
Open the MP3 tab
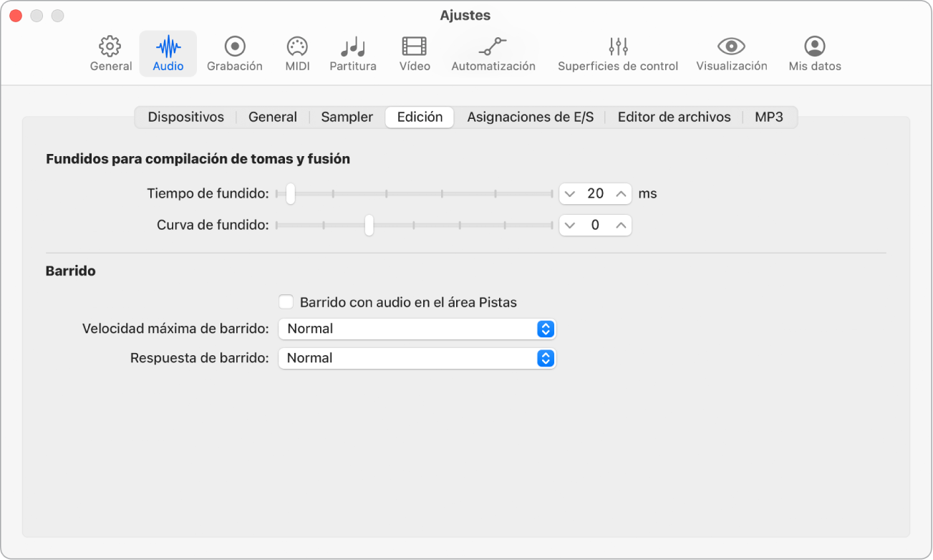pyautogui.click(x=769, y=117)
